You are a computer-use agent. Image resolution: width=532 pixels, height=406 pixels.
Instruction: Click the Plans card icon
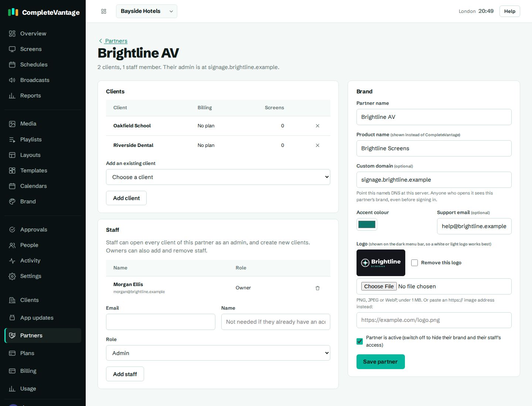coord(12,353)
